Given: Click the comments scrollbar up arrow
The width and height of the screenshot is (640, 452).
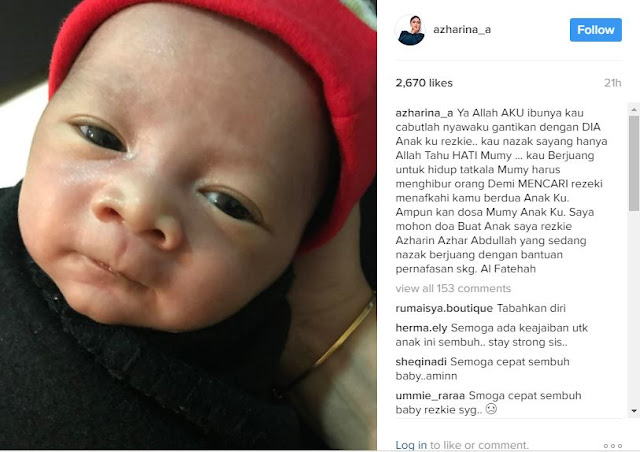Looking at the screenshot, I should tap(634, 109).
